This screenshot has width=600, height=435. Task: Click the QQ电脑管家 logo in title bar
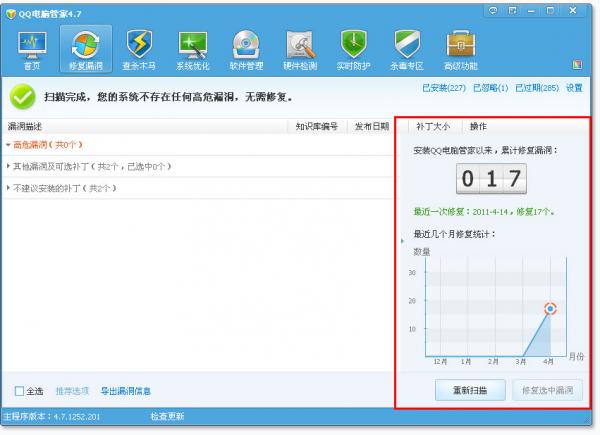(x=11, y=14)
